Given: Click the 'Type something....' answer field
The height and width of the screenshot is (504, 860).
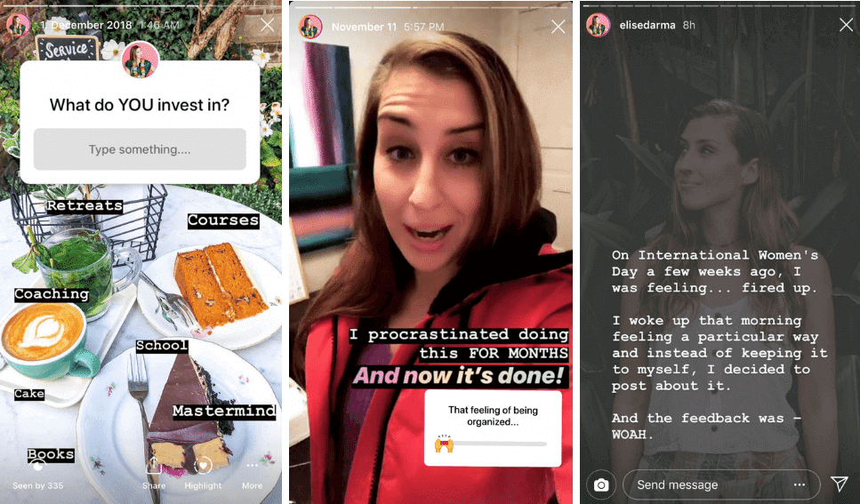Looking at the screenshot, I should point(140,149).
